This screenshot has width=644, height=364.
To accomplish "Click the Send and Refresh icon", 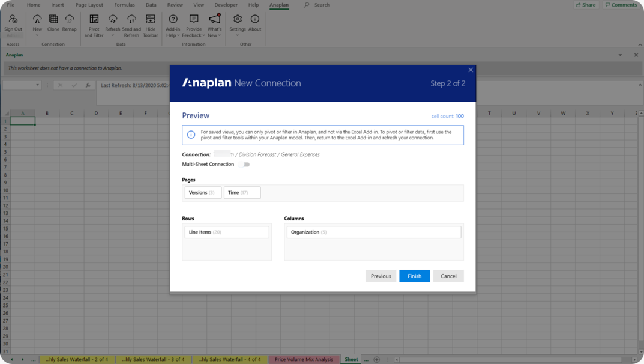I will pos(131,19).
